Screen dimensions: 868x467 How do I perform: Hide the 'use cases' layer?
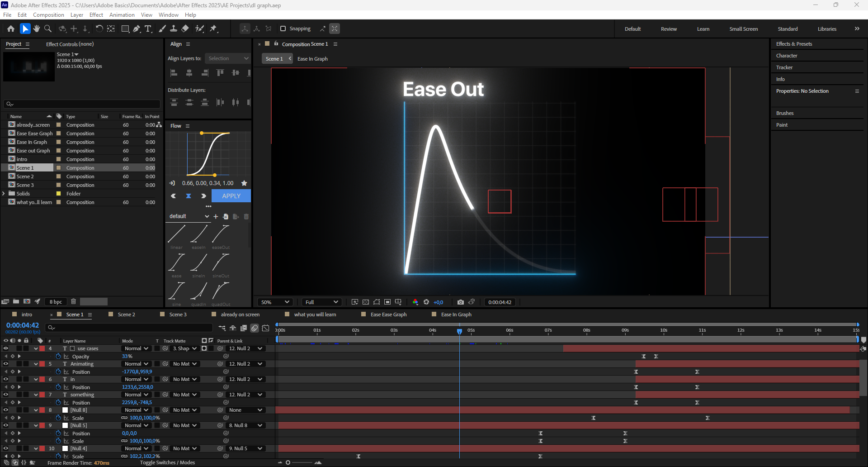6,348
